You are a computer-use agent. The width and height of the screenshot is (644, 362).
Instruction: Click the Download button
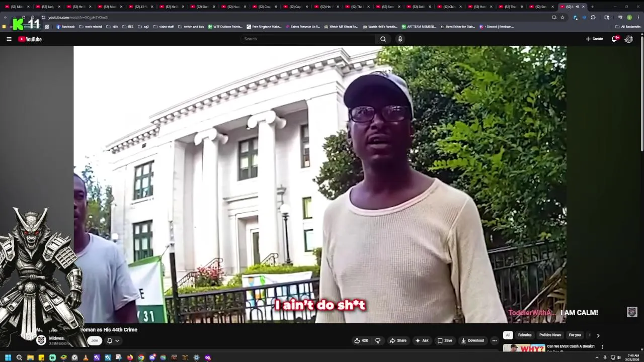[472, 340]
